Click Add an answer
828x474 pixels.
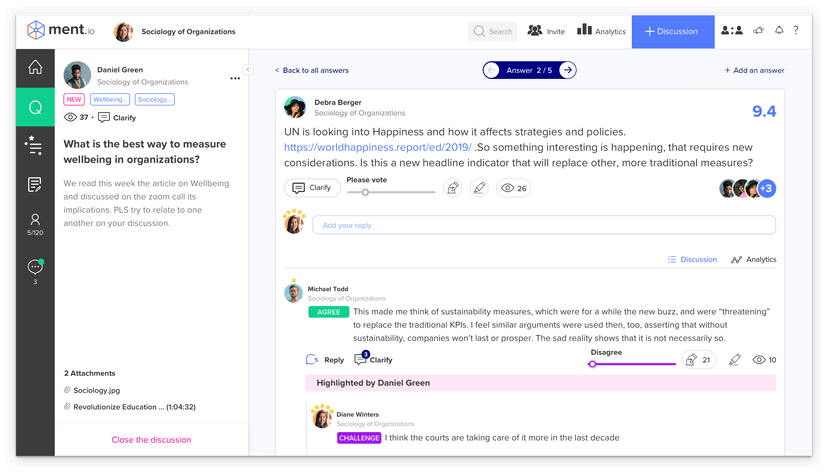(754, 70)
